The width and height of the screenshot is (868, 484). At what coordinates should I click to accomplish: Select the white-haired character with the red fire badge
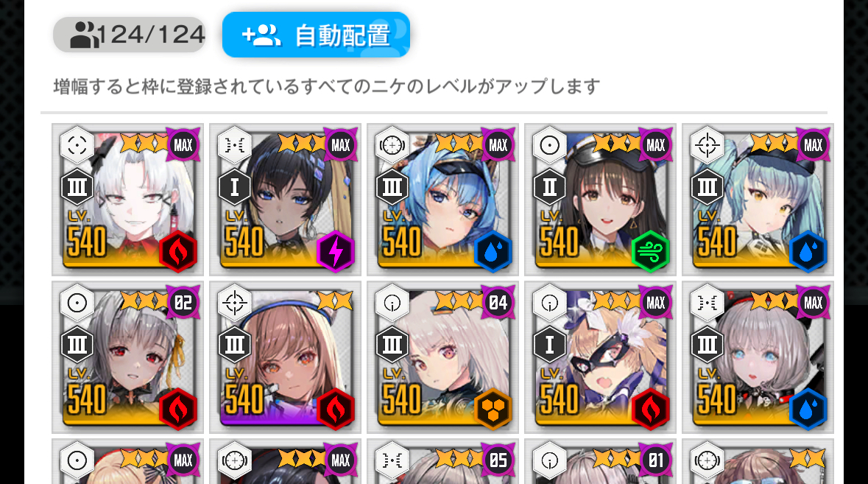[x=128, y=200]
